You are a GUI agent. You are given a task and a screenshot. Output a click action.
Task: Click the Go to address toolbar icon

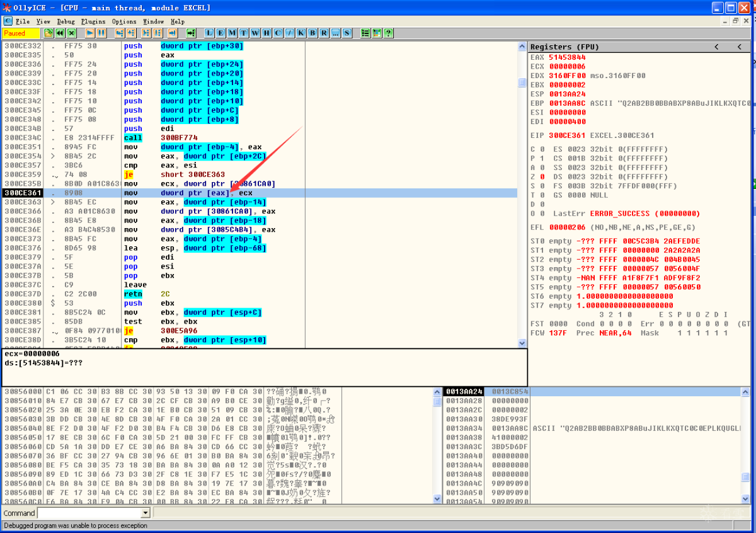point(191,33)
